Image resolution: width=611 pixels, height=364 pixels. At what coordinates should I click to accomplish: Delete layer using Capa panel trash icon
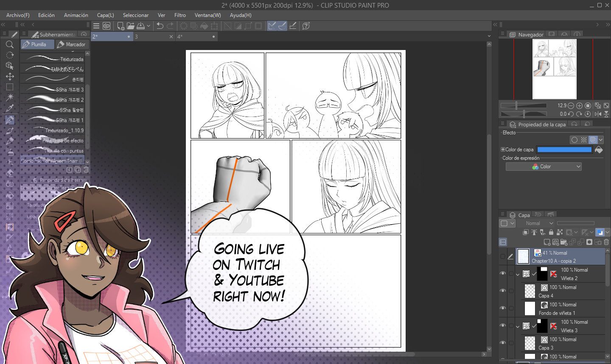click(x=606, y=242)
